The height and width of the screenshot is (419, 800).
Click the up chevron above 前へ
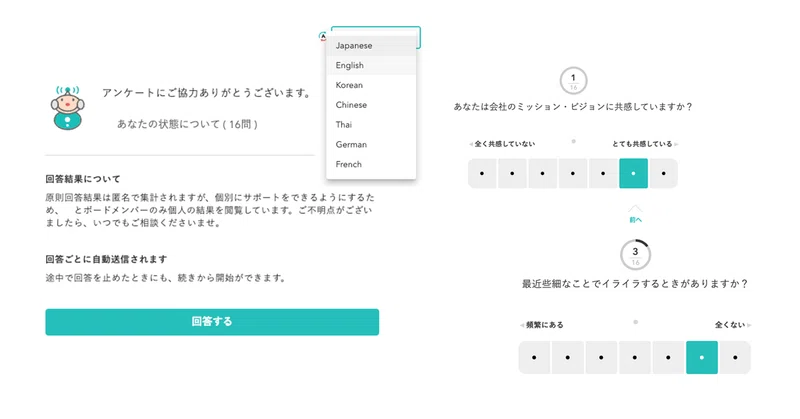(635, 209)
